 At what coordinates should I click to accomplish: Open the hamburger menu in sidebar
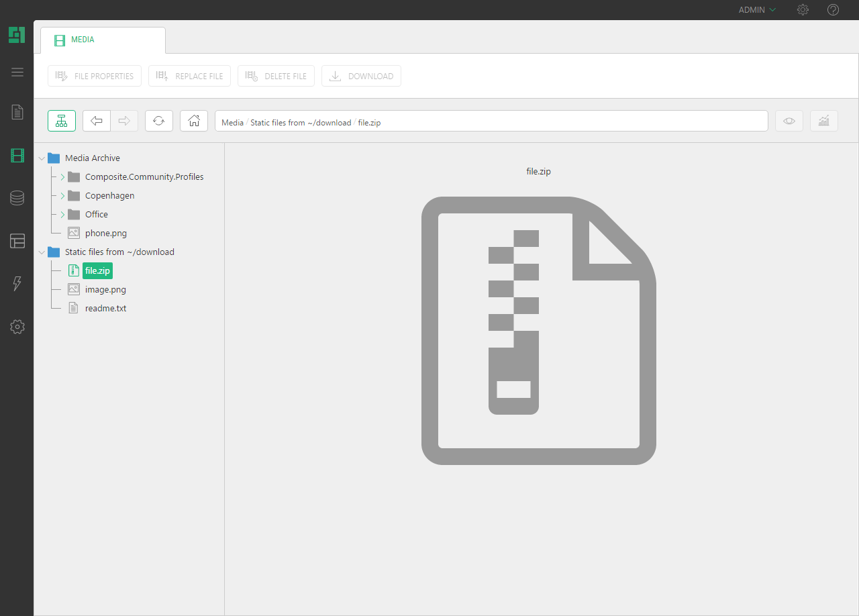click(17, 72)
